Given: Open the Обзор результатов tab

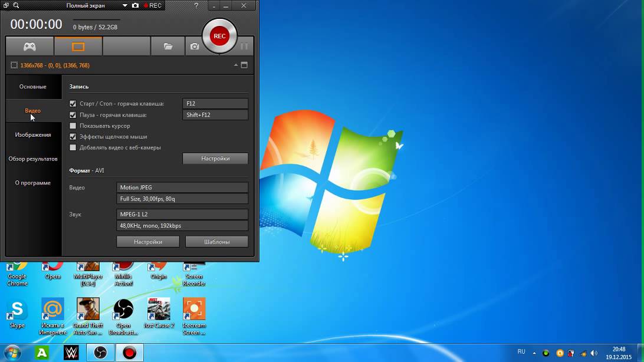Looking at the screenshot, I should (x=33, y=159).
